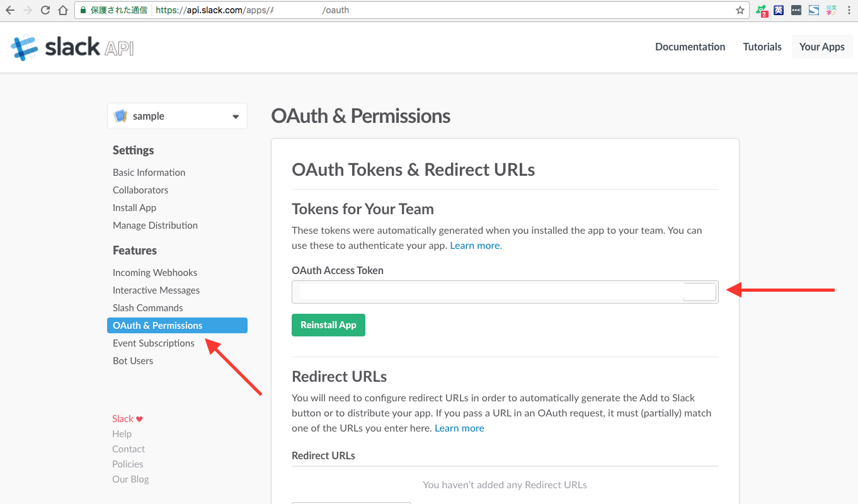
Task: Reload the page with the refresh icon
Action: (x=44, y=10)
